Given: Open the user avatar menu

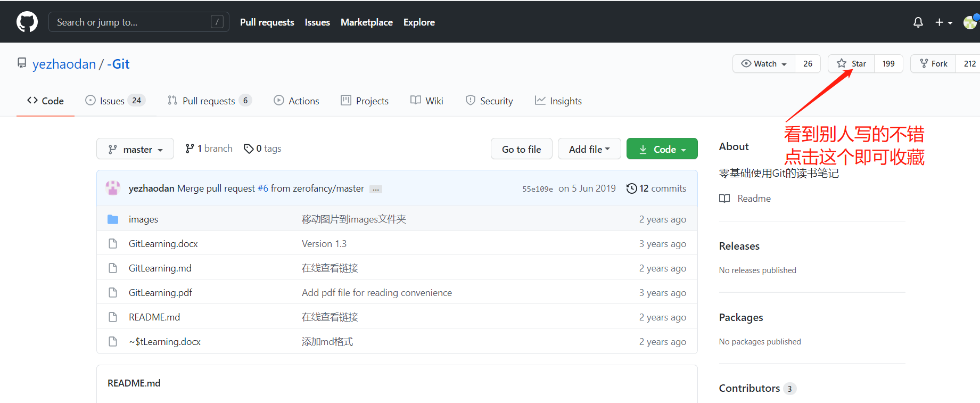Looking at the screenshot, I should (x=971, y=22).
